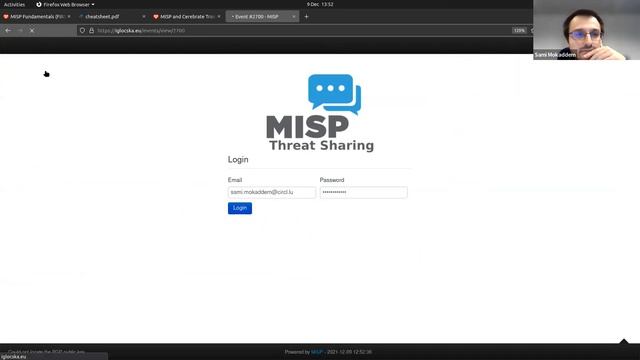Close the MISP Fundamentals tab

(x=69, y=17)
